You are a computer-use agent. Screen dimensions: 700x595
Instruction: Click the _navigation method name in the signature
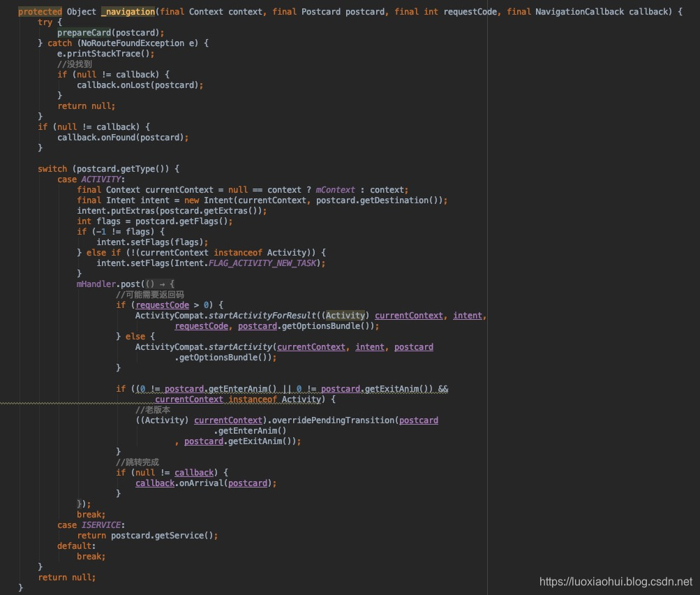click(x=128, y=12)
